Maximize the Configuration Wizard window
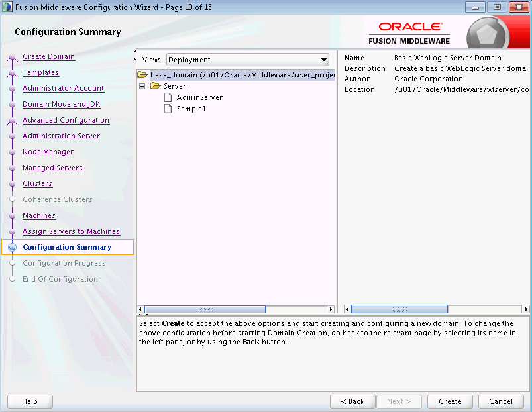Image resolution: width=532 pixels, height=412 pixels. [x=497, y=7]
